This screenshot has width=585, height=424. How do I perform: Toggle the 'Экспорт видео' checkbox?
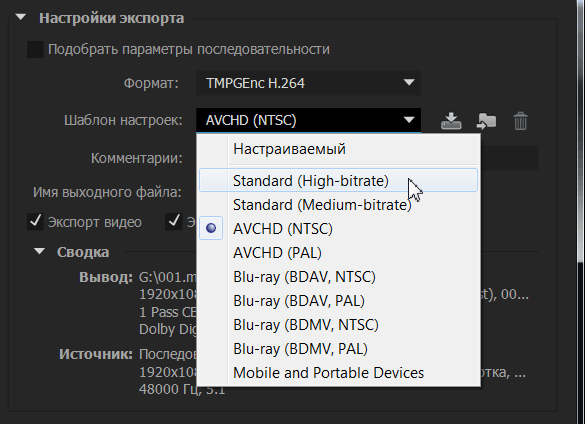35,222
